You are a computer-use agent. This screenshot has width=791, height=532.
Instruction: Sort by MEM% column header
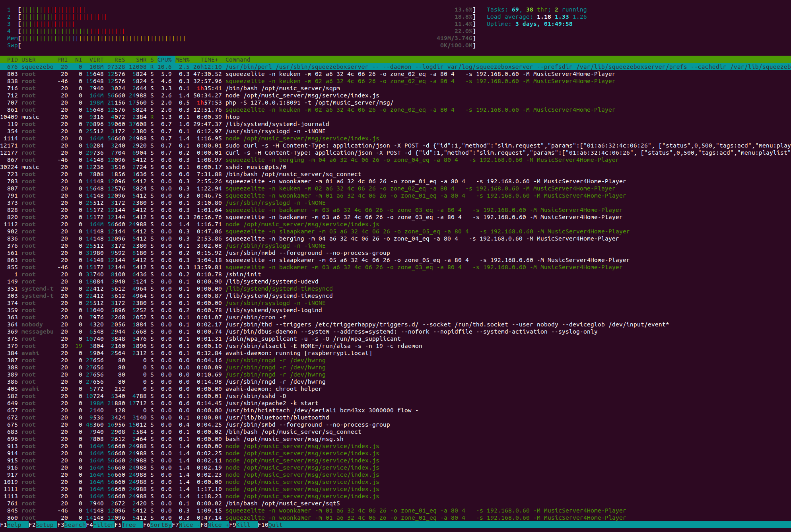coord(183,60)
